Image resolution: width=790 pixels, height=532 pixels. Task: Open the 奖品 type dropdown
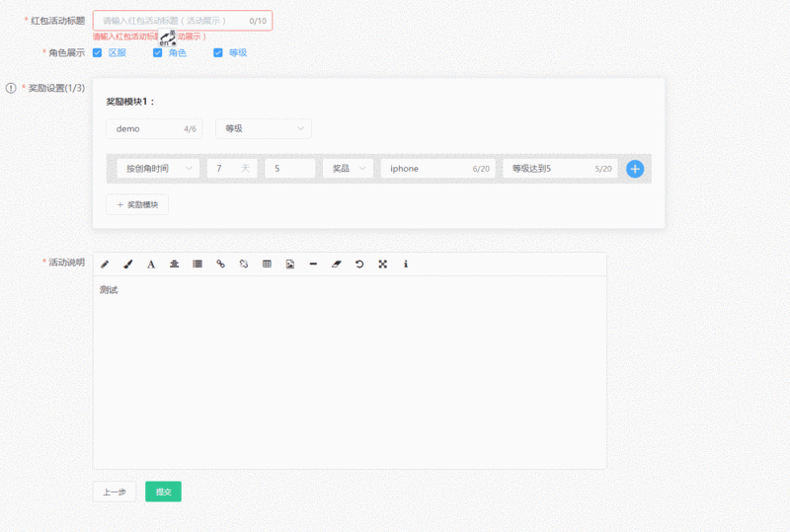[x=349, y=168]
